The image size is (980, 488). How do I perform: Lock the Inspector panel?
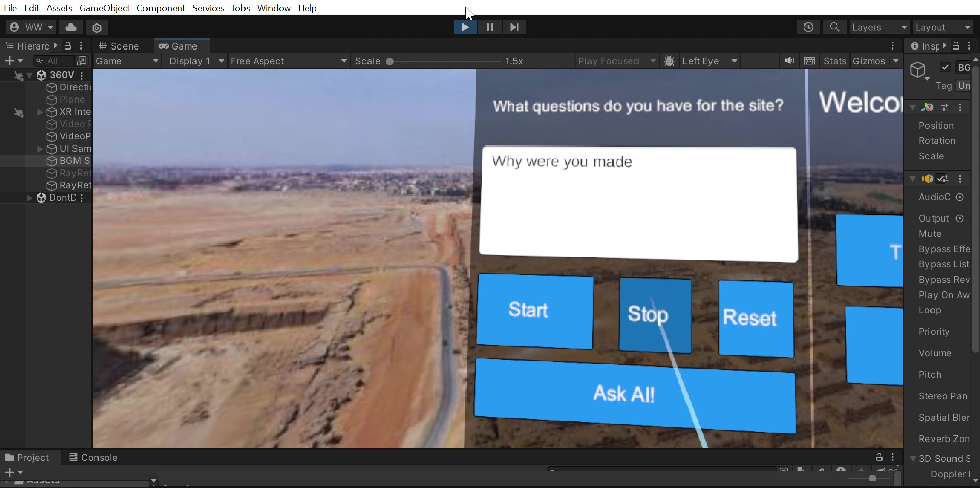coord(956,46)
